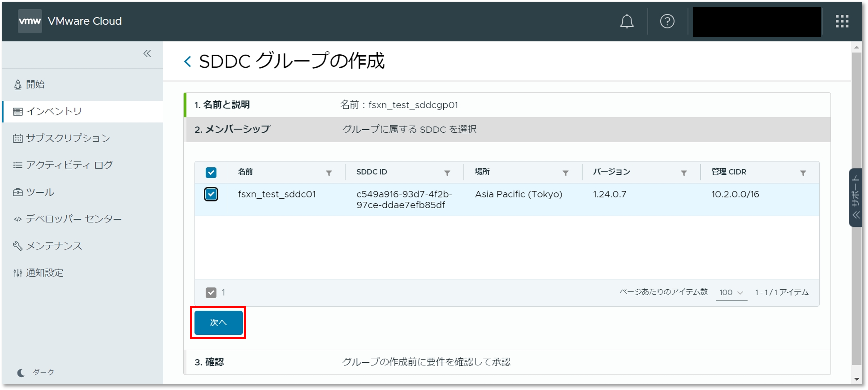The width and height of the screenshot is (868, 390).
Task: Click the Asia Pacific (Tokyo) cell
Action: (x=518, y=194)
